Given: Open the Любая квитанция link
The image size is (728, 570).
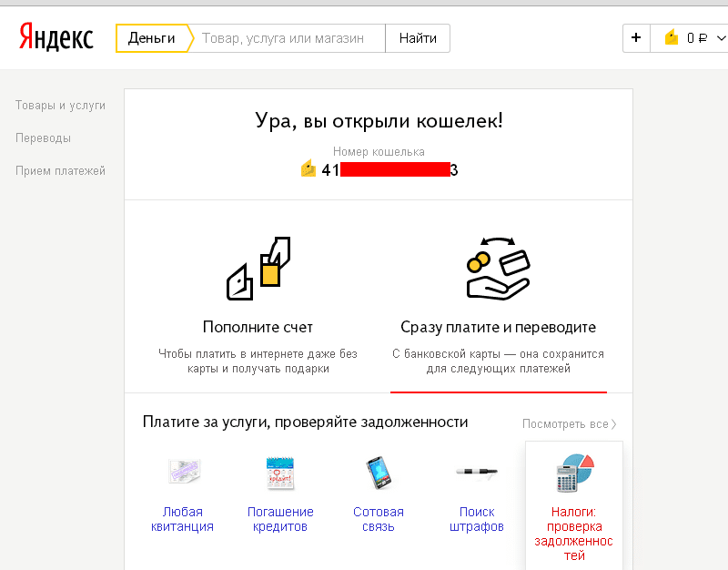Looking at the screenshot, I should (x=183, y=519).
